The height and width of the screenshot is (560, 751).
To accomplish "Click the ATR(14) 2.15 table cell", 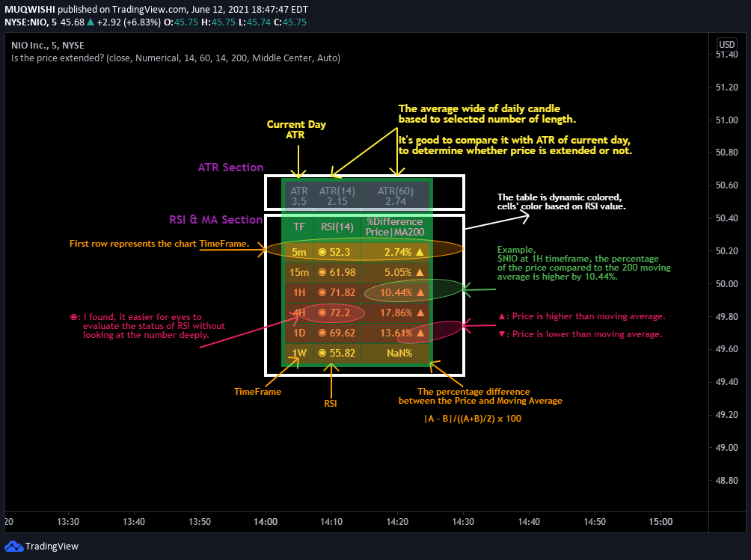I will (337, 196).
